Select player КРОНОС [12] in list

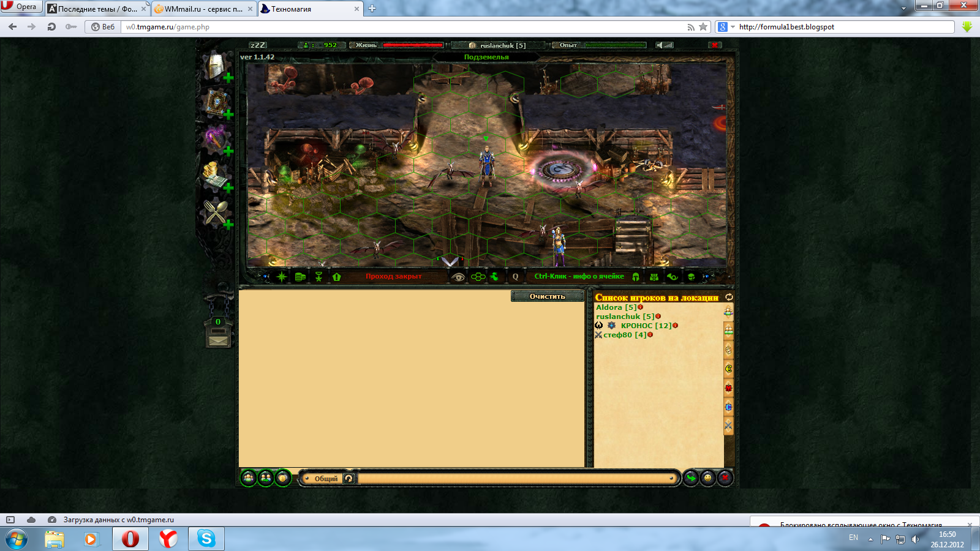point(646,326)
